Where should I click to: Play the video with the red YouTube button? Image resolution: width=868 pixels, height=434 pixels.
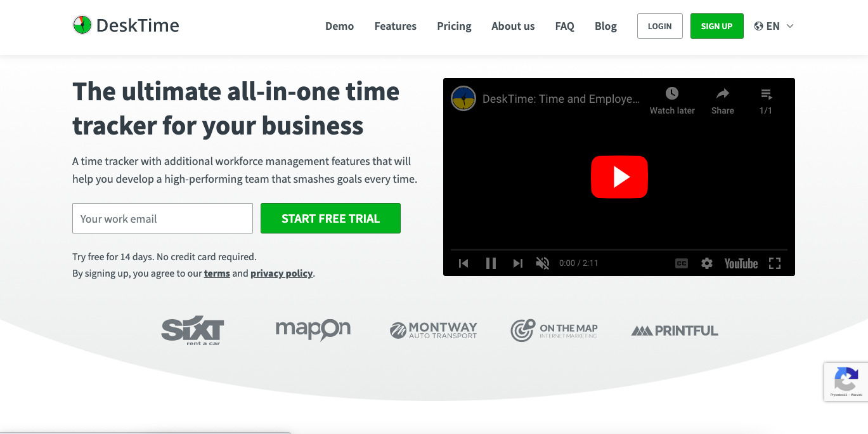click(x=619, y=177)
